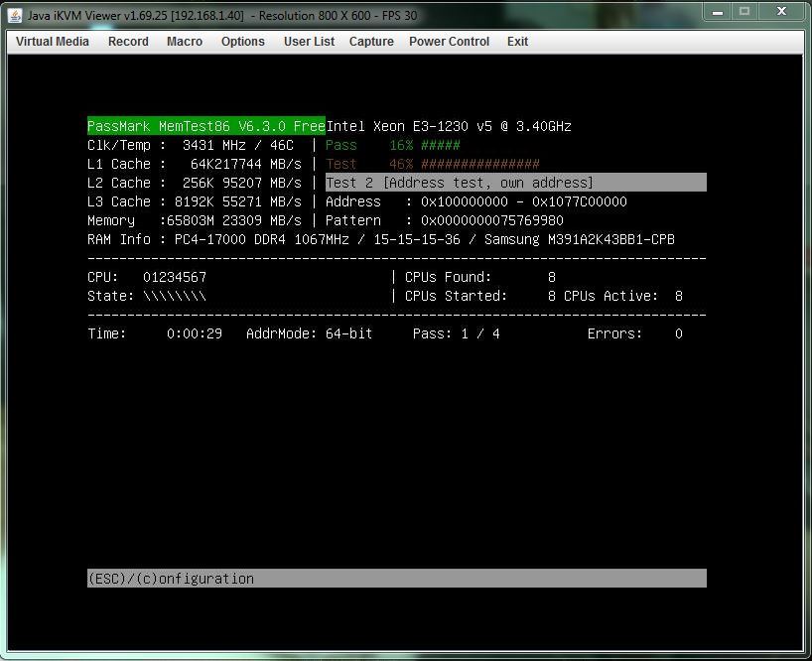
Task: Close the iKVM Viewer window
Action: [782, 11]
